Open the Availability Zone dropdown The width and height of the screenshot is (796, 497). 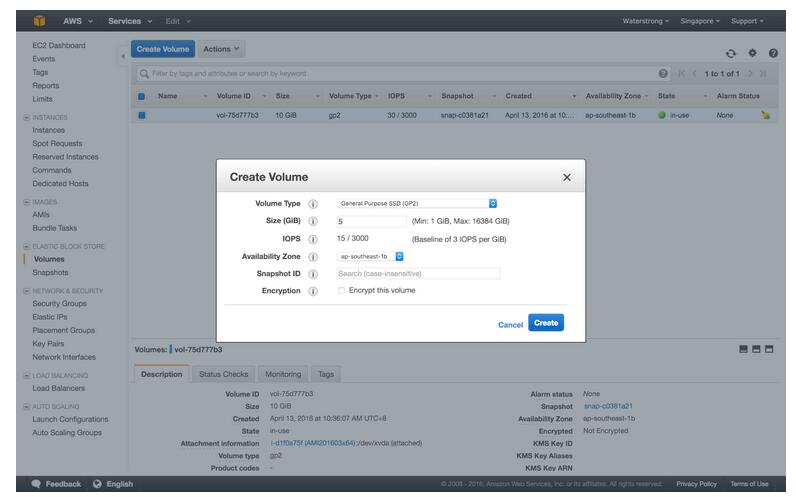point(370,256)
